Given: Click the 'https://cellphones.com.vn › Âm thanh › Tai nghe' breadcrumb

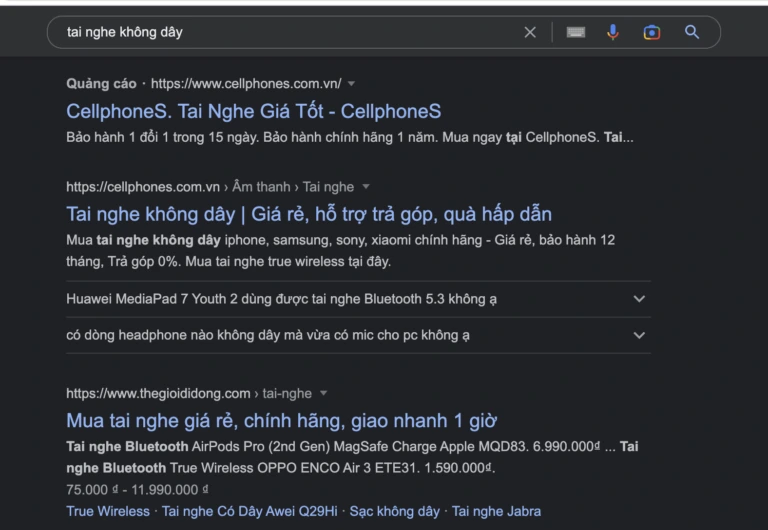Looking at the screenshot, I should coord(210,187).
